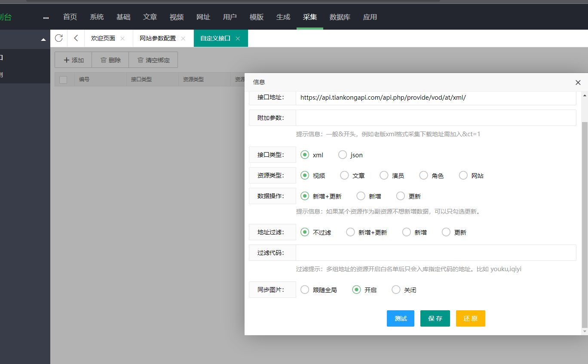Viewport: 588px width, 364px height.
Task: Select 关闭 for 同步图片
Action: 396,290
